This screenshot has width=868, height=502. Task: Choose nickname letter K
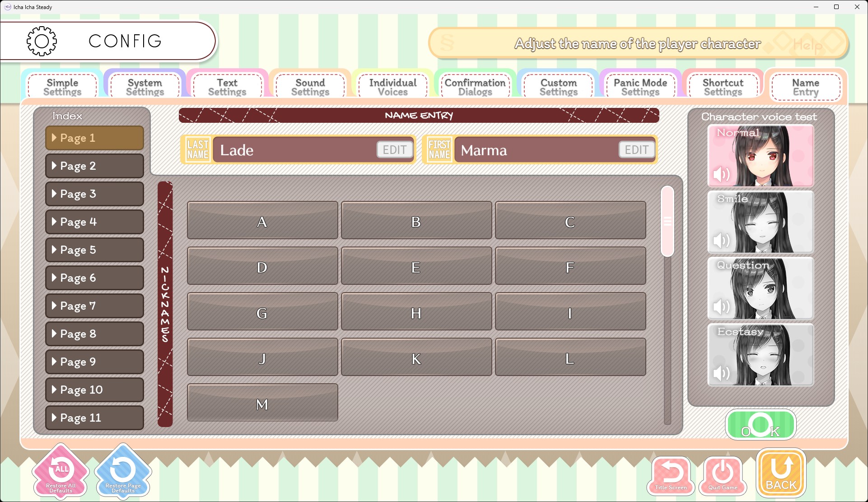[416, 357]
